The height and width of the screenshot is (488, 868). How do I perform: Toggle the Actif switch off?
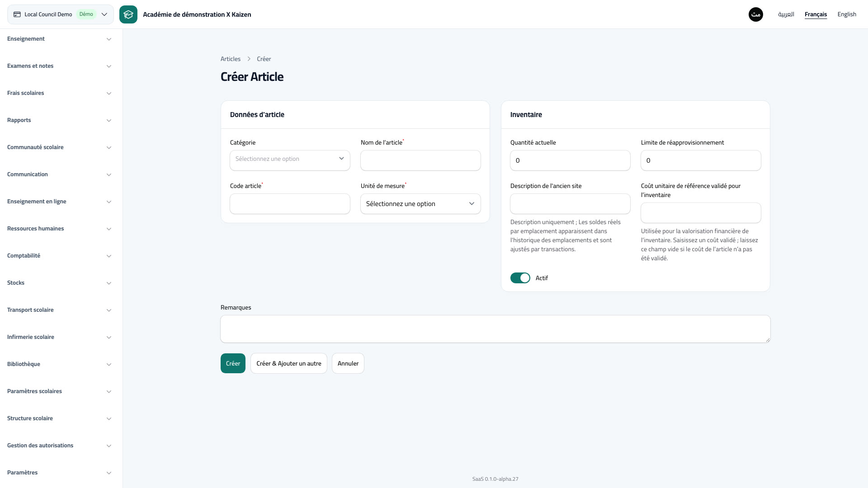(520, 278)
